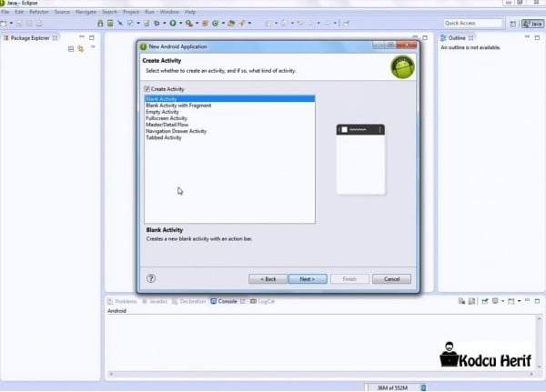Click the Open Perspective icon
The height and width of the screenshot is (392, 546).
coord(513,24)
